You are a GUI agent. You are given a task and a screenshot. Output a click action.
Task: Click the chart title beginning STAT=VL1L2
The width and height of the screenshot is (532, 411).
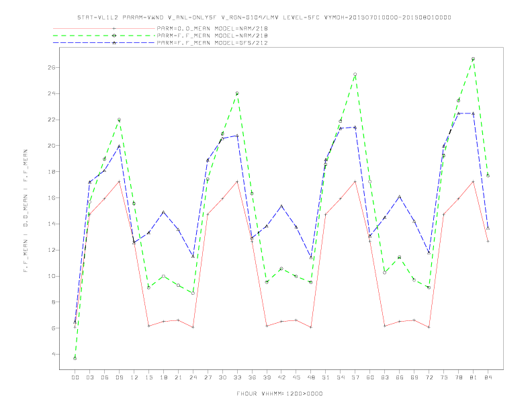click(264, 17)
